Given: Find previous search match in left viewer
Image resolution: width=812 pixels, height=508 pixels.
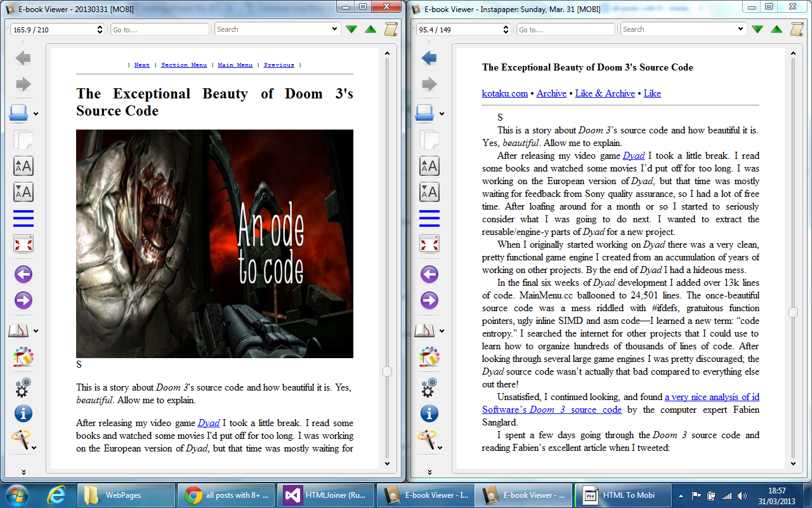Looking at the screenshot, I should click(x=370, y=29).
